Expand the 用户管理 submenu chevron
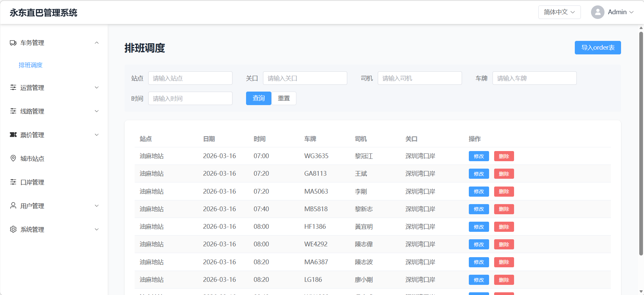Image resolution: width=644 pixels, height=295 pixels. [97, 206]
